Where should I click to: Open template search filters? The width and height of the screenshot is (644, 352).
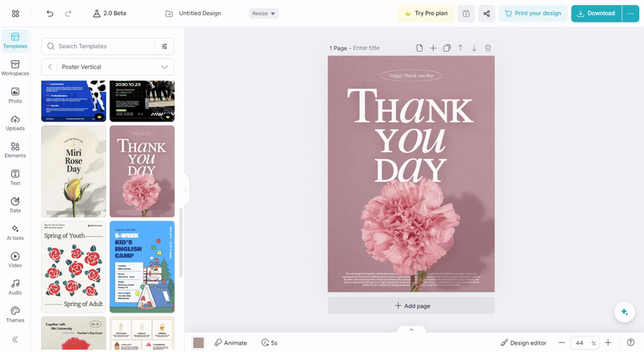pos(164,47)
